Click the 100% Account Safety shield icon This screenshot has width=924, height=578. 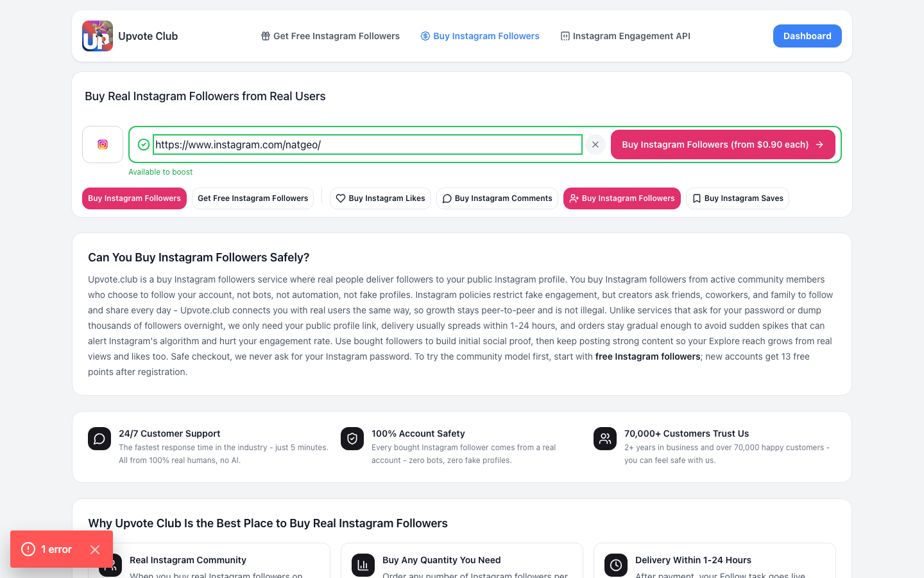[352, 439]
